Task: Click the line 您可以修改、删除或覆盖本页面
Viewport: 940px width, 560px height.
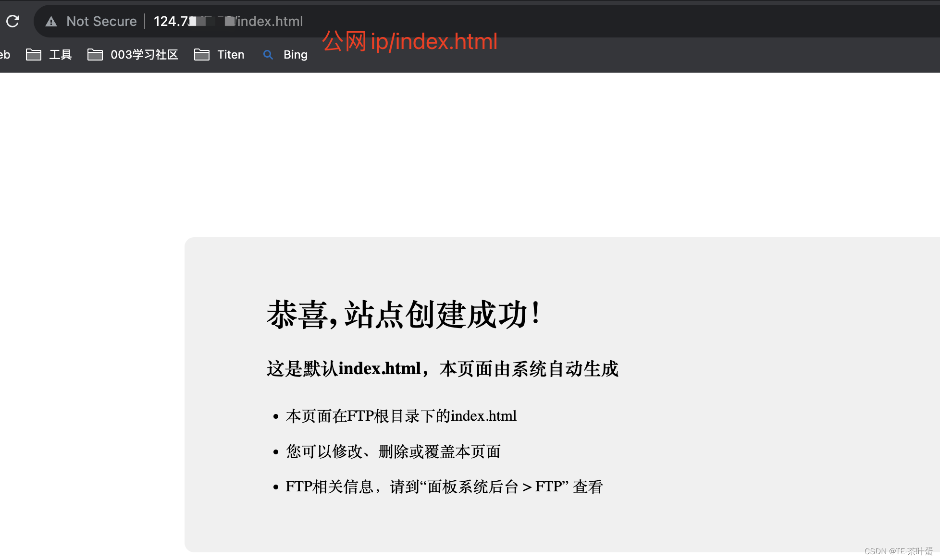Action: [x=394, y=451]
